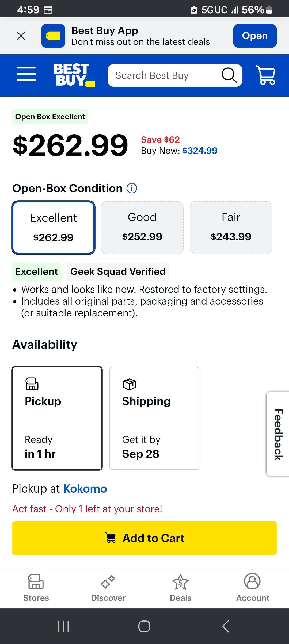Select Good condition at $252.99
This screenshot has height=644, width=289.
pos(142,227)
